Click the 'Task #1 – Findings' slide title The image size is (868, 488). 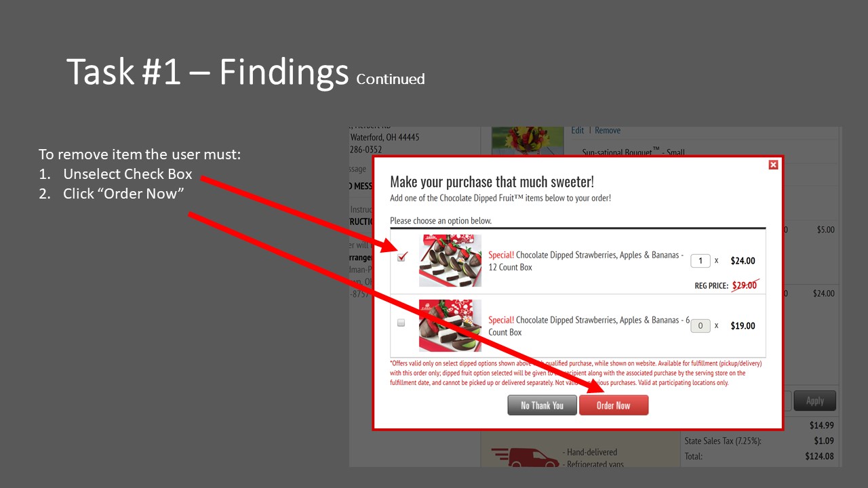208,71
